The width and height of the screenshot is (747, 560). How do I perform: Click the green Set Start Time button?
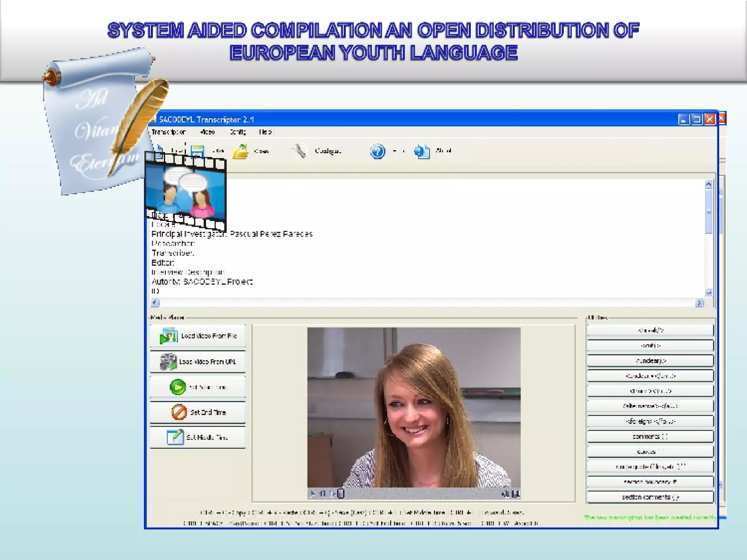click(x=198, y=387)
